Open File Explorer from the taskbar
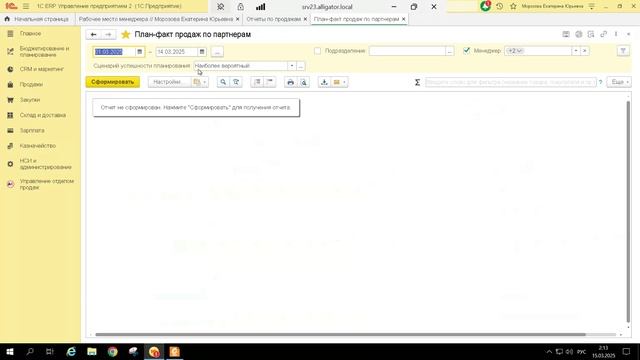Viewport: 640px width, 360px height. click(x=92, y=351)
